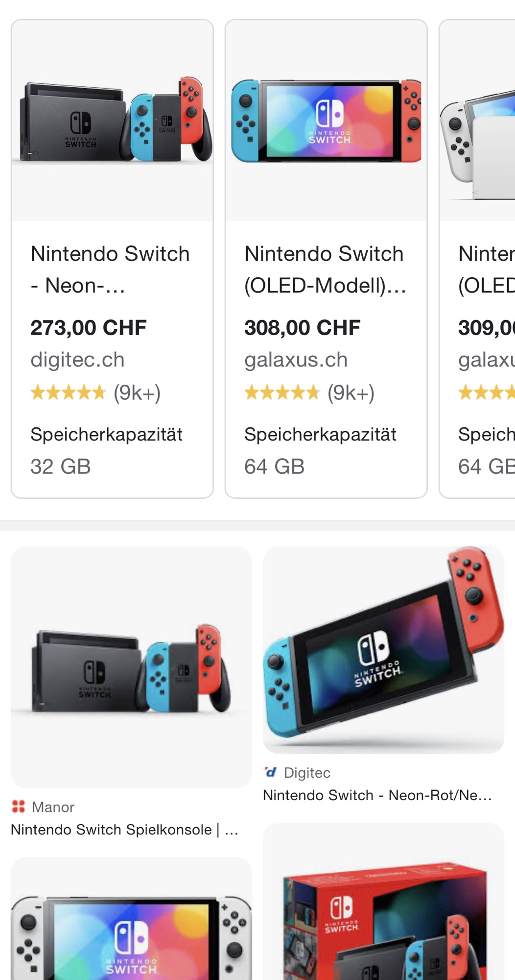Open the Digitec tilted Switch image result
This screenshot has height=980, width=515.
(x=383, y=650)
